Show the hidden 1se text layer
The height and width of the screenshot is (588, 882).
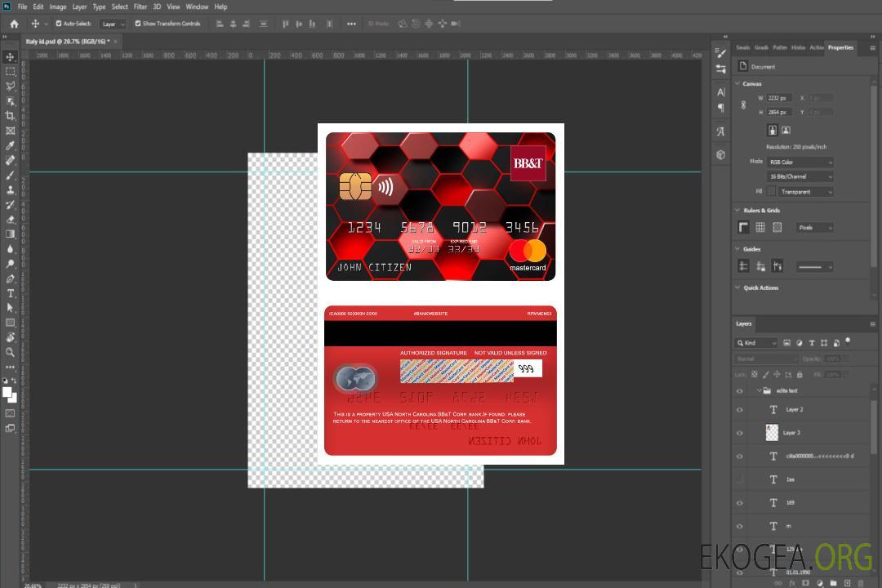(x=740, y=479)
